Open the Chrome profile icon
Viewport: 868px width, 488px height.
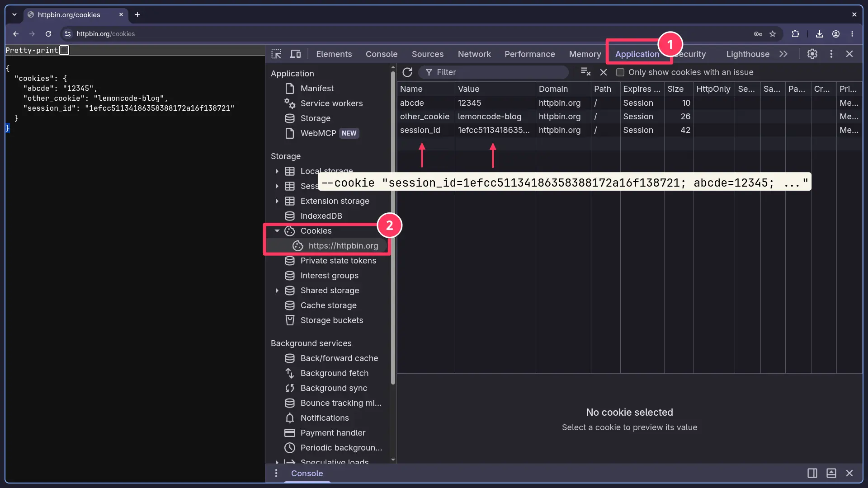coord(836,34)
